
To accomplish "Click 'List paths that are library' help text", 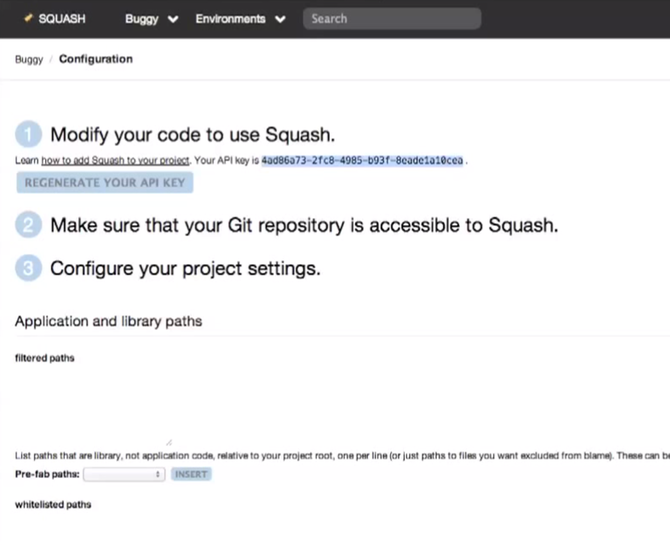I will (x=342, y=456).
